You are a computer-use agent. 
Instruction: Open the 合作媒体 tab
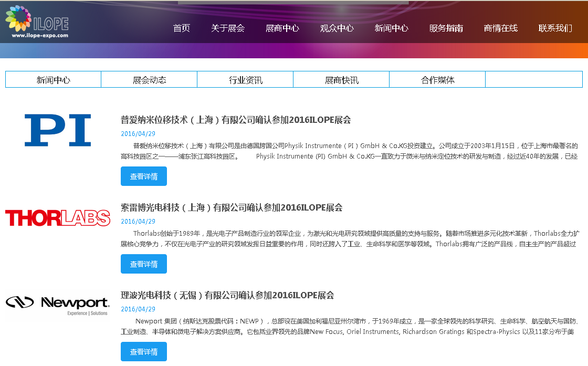click(x=437, y=79)
